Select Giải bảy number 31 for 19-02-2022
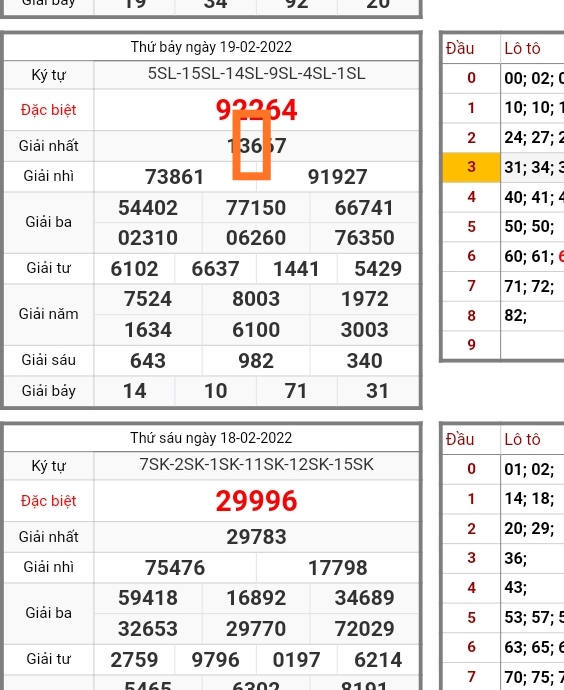The width and height of the screenshot is (564, 690). point(377,391)
